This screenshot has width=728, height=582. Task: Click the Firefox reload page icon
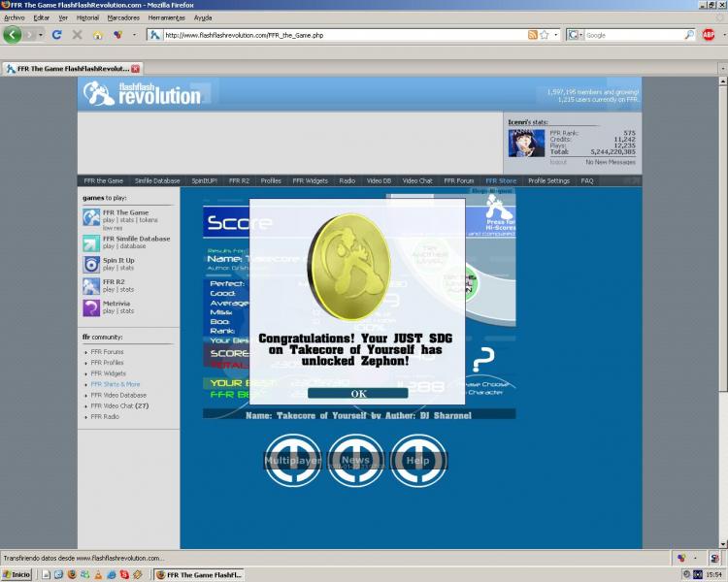tap(57, 35)
